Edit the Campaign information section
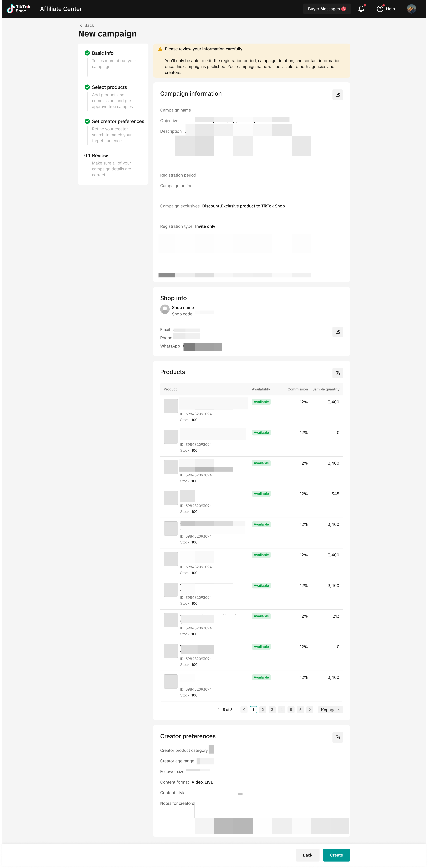 [337, 95]
